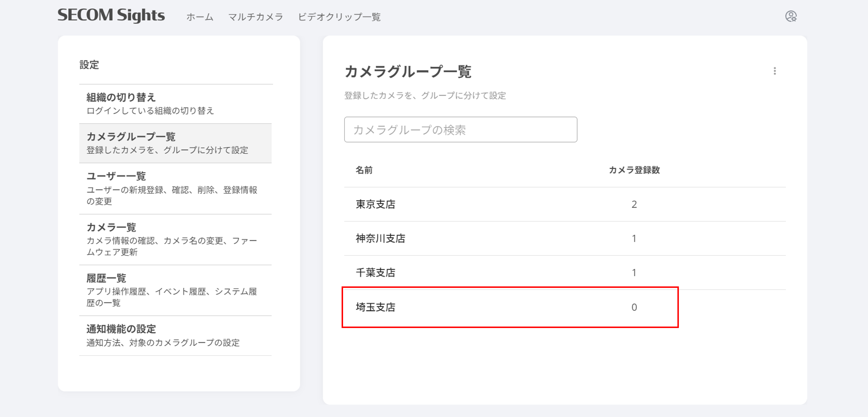Click the SECOM Sights logo

111,16
